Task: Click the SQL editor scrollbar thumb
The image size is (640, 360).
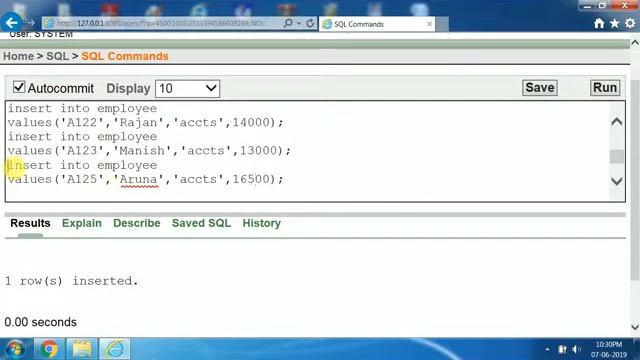Action: pyautogui.click(x=617, y=156)
